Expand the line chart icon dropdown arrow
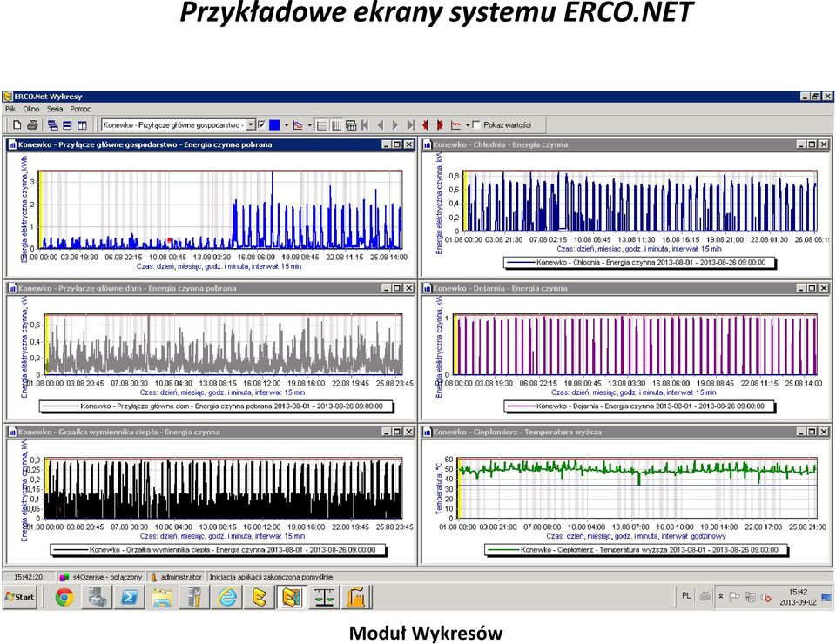Screen dimensions: 836x644 pyautogui.click(x=468, y=125)
